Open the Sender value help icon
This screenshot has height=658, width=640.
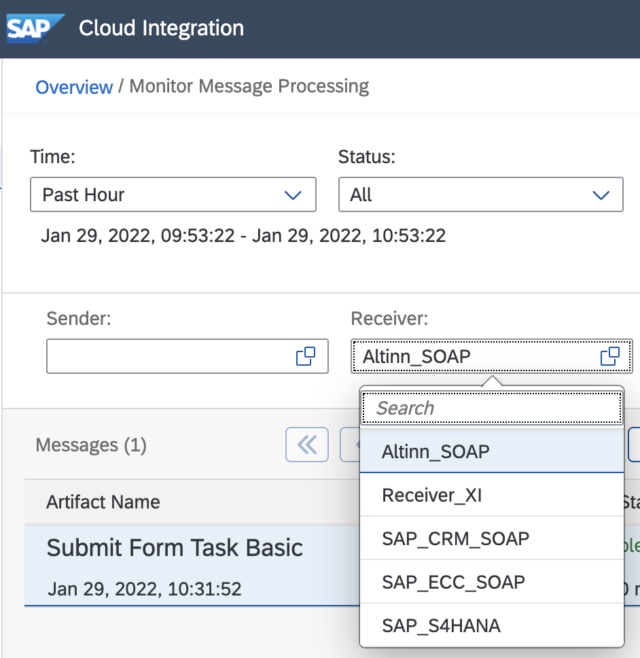[306, 356]
